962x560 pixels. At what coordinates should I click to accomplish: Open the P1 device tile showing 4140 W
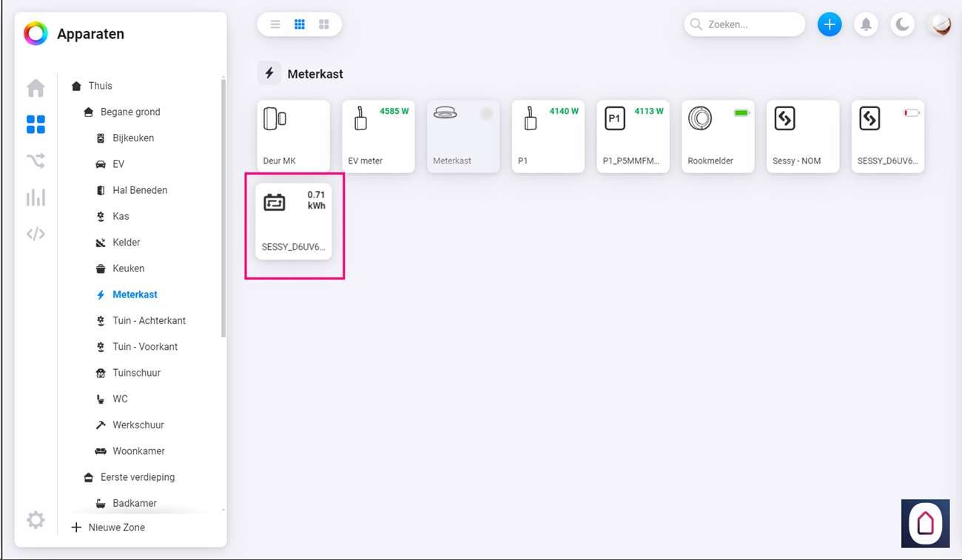[548, 137]
